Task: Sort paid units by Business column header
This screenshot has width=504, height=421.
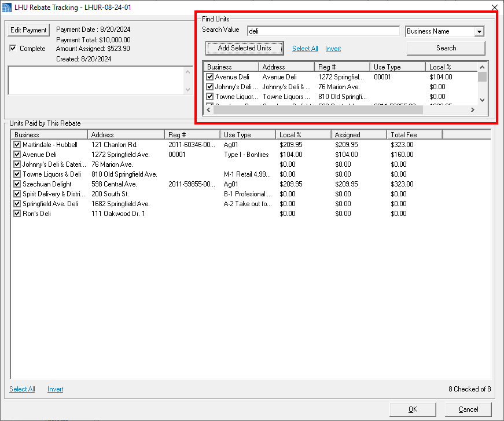Action: 49,135
